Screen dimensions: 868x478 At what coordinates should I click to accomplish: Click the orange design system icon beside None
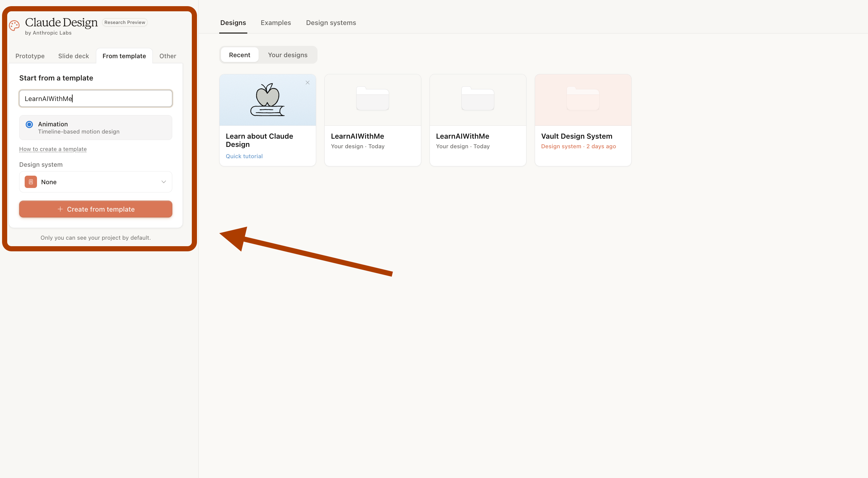coord(31,182)
